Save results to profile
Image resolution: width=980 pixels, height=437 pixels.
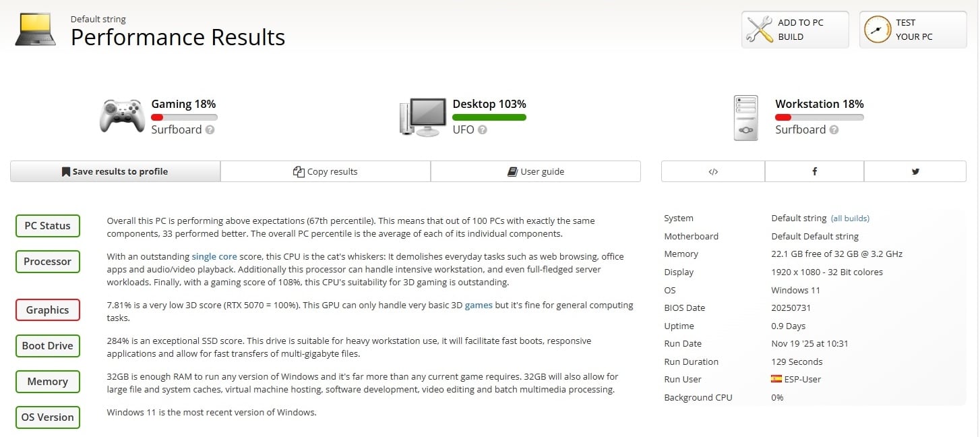click(115, 171)
